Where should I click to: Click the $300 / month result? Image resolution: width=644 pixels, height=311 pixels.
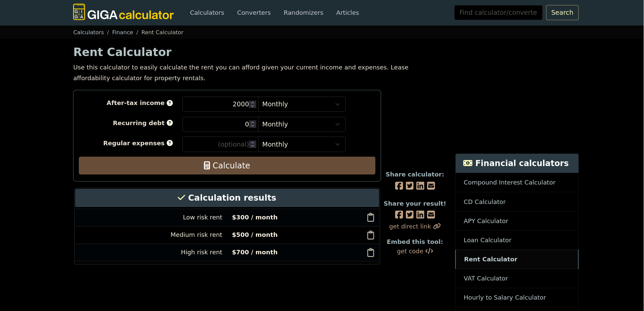point(255,217)
